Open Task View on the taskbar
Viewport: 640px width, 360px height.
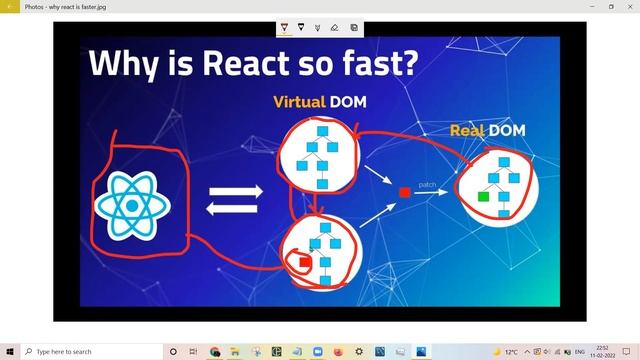tap(193, 351)
